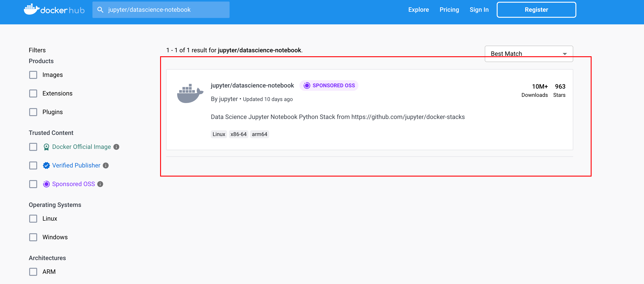Click the Sponsored OSS filter label

pyautogui.click(x=73, y=184)
